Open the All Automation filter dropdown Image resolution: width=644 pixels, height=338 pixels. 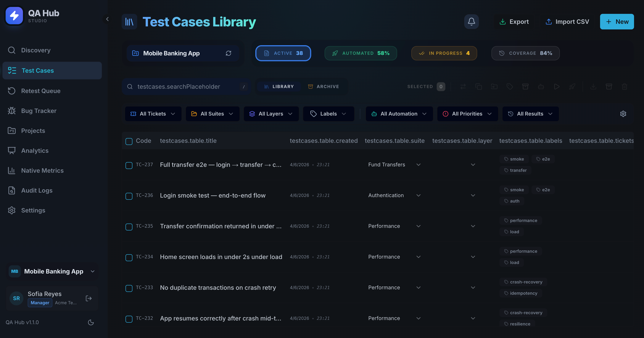399,114
